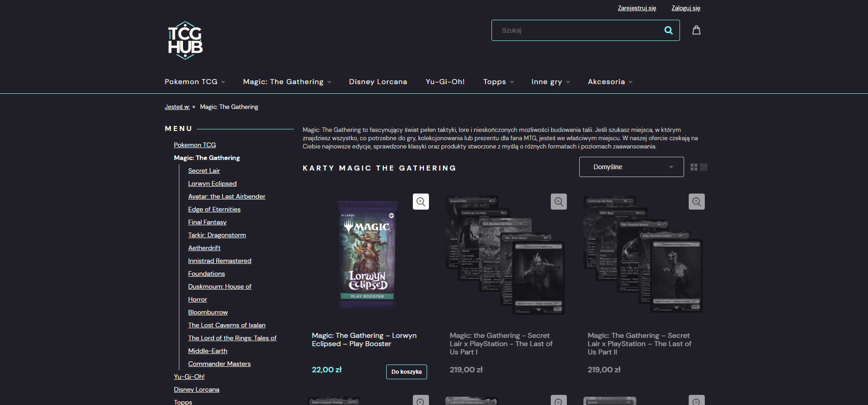Add Lorwyn Eclipsed booster with Do koszyka
This screenshot has height=405, width=868.
pos(406,372)
